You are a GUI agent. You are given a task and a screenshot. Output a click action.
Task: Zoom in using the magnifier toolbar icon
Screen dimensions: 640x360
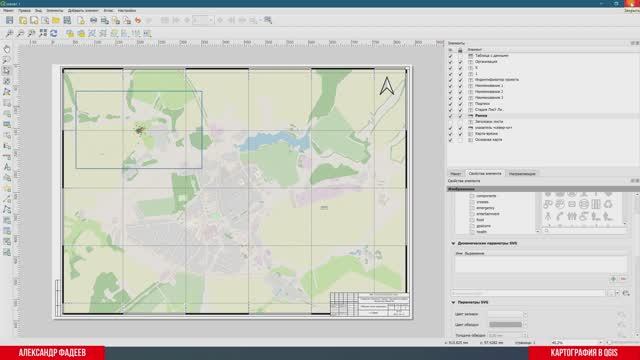pyautogui.click(x=9, y=33)
